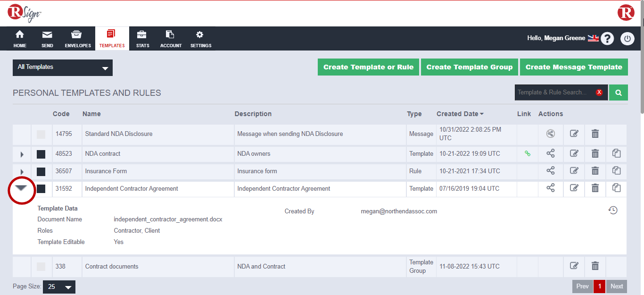The height and width of the screenshot is (295, 644).
Task: Click the Next page button
Action: (x=617, y=287)
